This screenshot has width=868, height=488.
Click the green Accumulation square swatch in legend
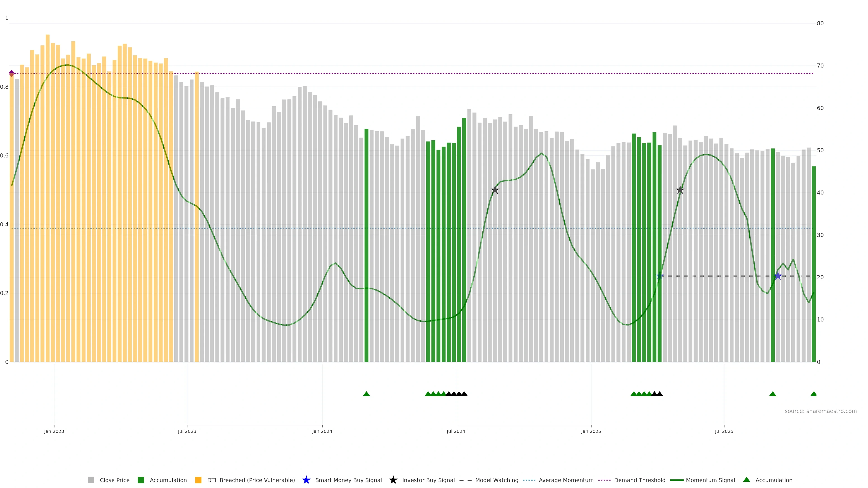[x=141, y=480]
